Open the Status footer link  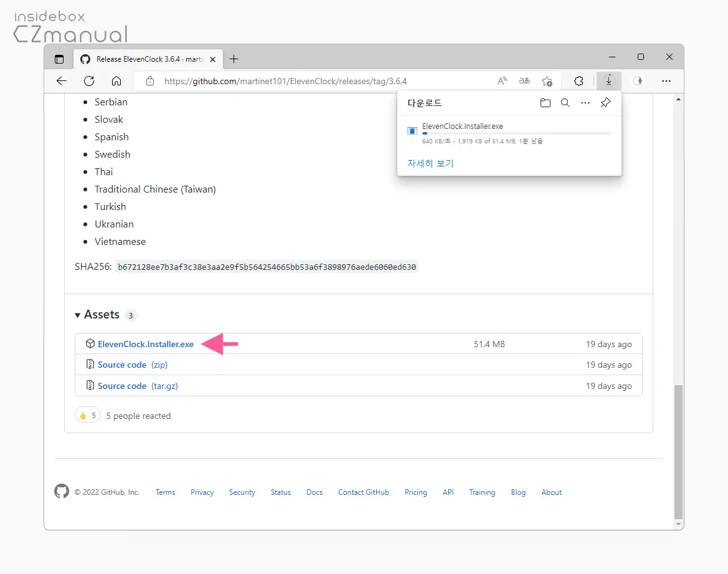(x=280, y=492)
